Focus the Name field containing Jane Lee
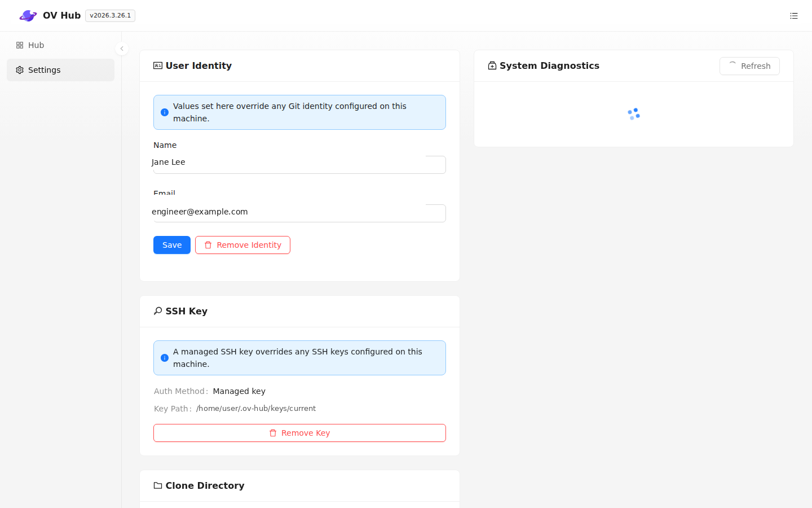812x508 pixels. point(299,164)
